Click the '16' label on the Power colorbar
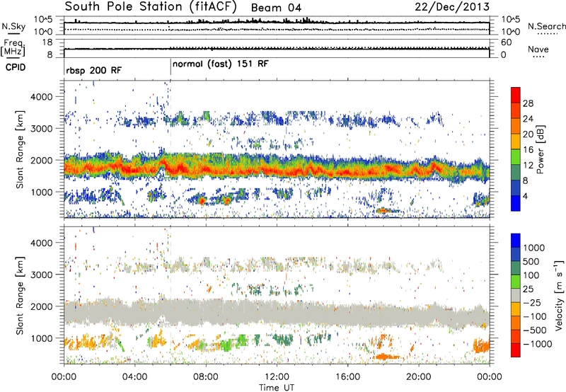The height and width of the screenshot is (392, 566). click(528, 150)
